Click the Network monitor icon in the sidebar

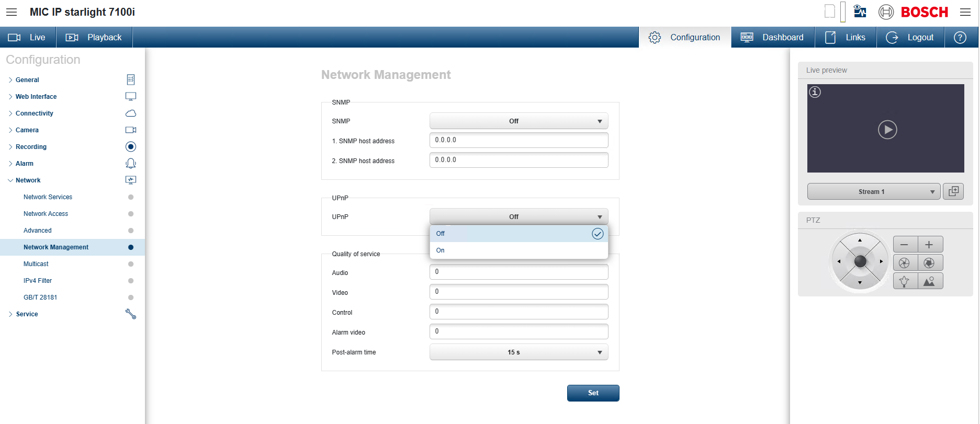[131, 180]
